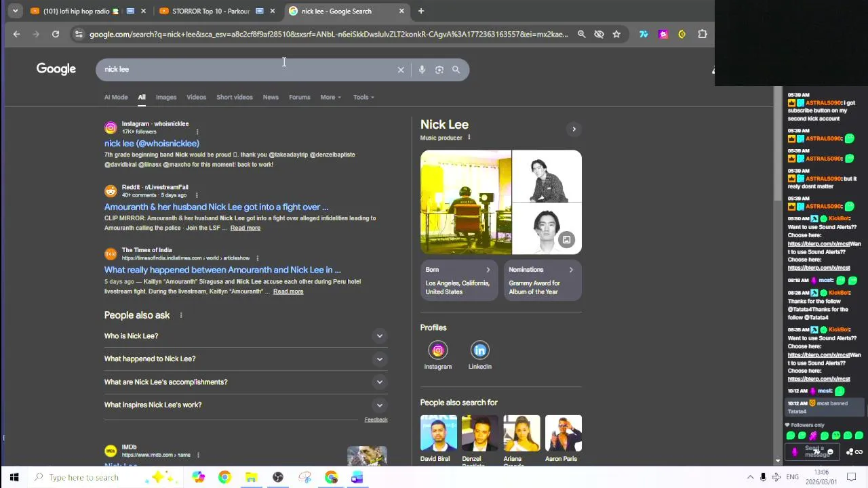Click the emoji picker in chat box
The image size is (868, 488).
[x=830, y=452]
